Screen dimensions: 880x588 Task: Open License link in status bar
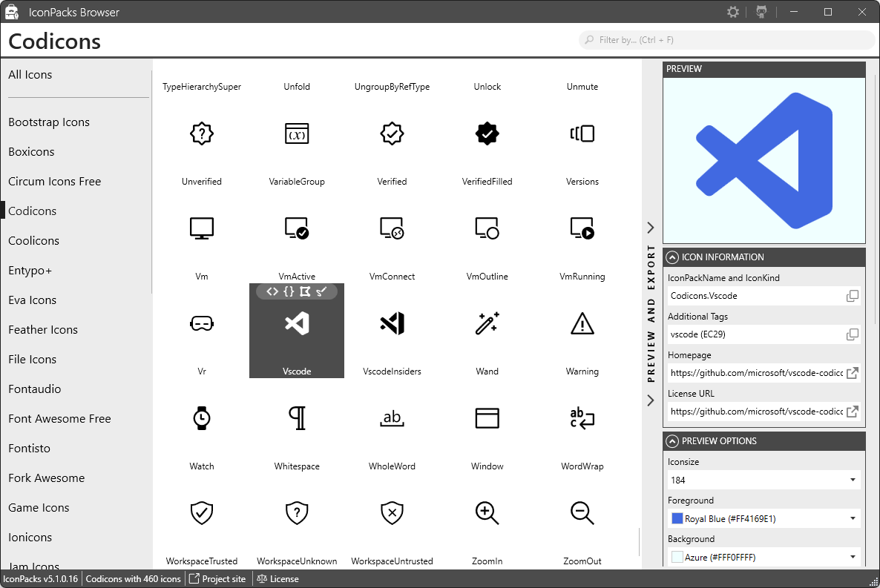pyautogui.click(x=278, y=579)
